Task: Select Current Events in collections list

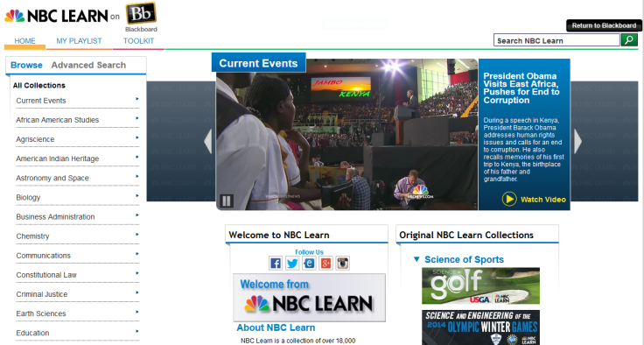Action: pos(41,101)
